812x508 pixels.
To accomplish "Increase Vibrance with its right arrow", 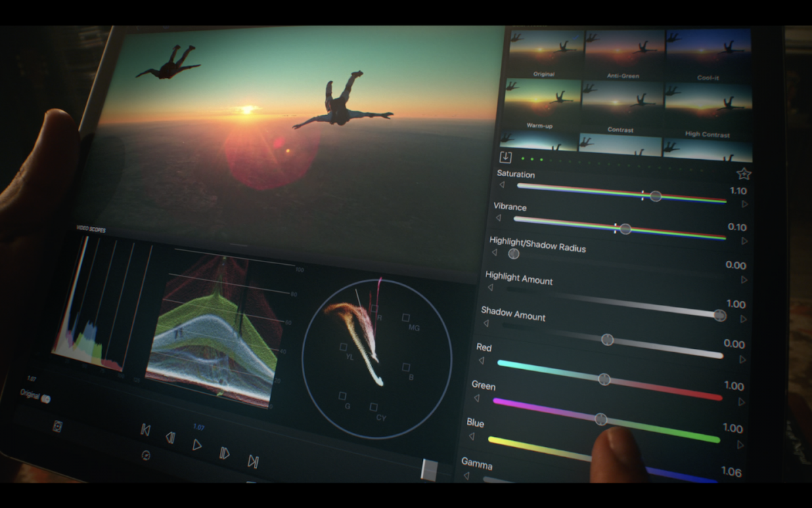I will coord(745,240).
